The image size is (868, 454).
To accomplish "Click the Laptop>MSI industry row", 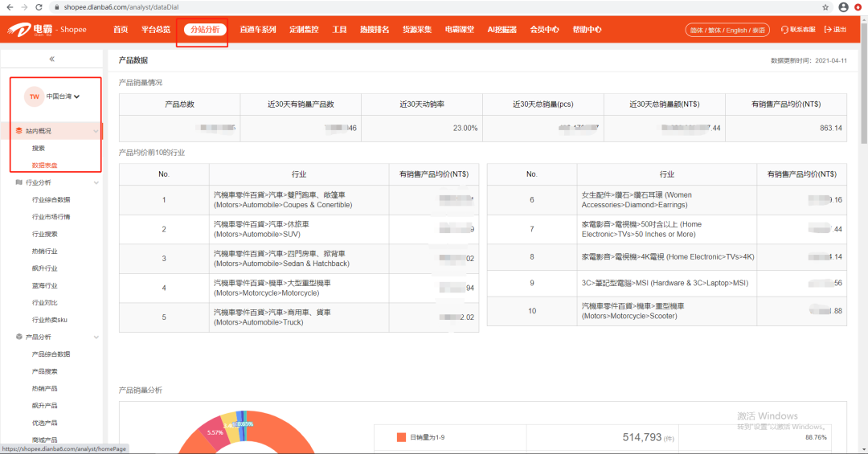I will (x=666, y=283).
